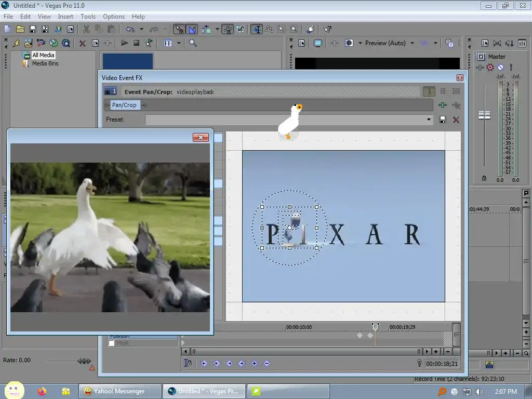Open Project Video Properties in preview toolbar
Image resolution: width=532 pixels, height=399 pixels.
[302, 43]
